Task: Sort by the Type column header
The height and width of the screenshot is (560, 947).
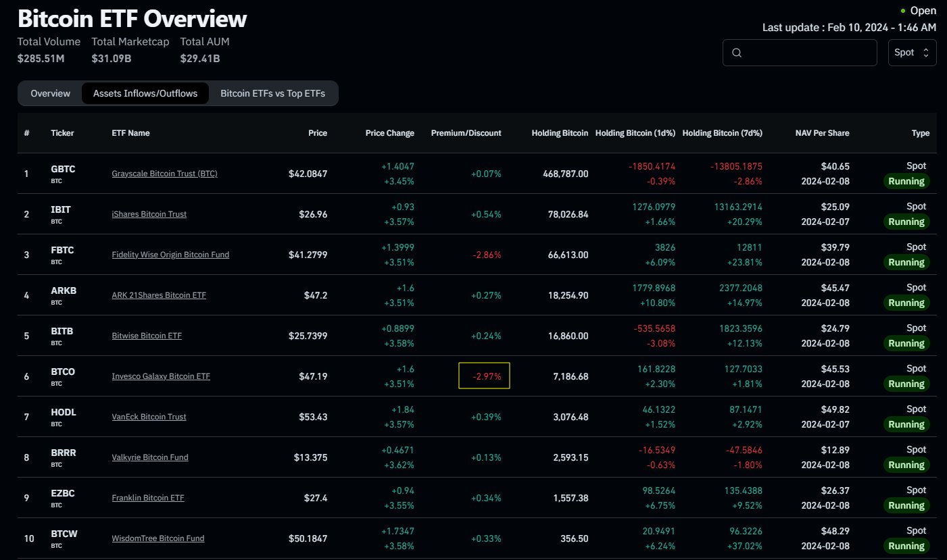Action: coord(921,133)
